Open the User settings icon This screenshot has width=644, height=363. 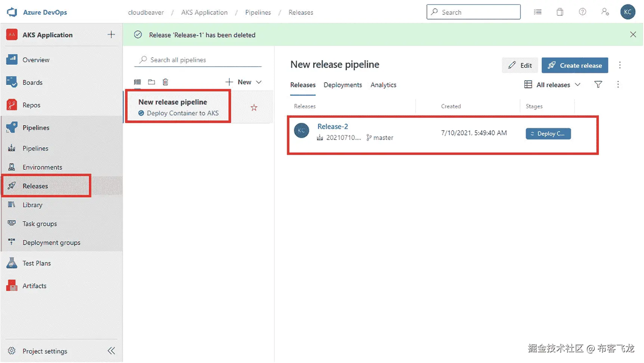pos(605,12)
